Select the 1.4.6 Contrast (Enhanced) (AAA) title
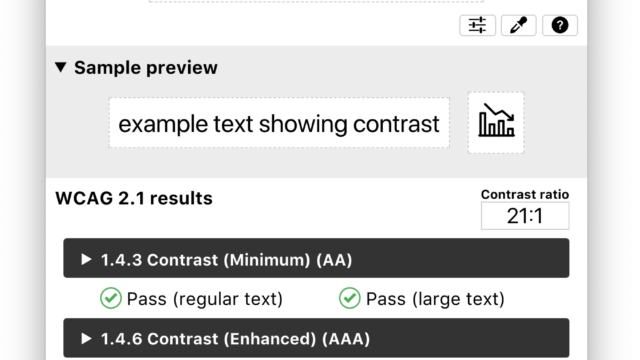Image resolution: width=640 pixels, height=360 pixels. [236, 339]
